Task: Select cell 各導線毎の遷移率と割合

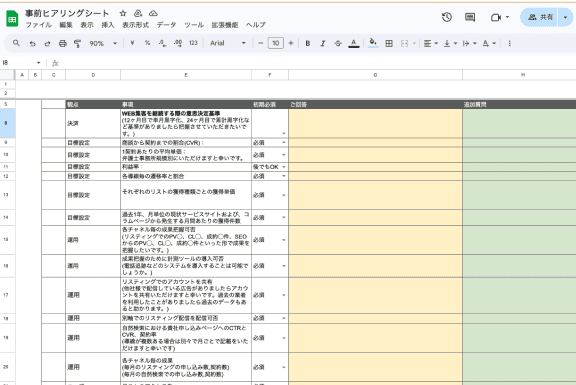Action: pos(186,176)
